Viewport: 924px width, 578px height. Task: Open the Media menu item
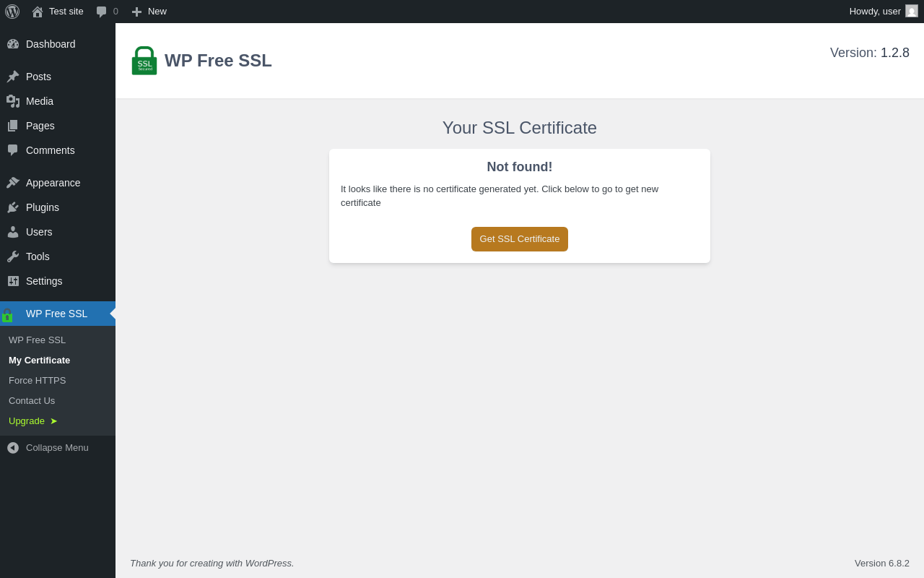(58, 101)
